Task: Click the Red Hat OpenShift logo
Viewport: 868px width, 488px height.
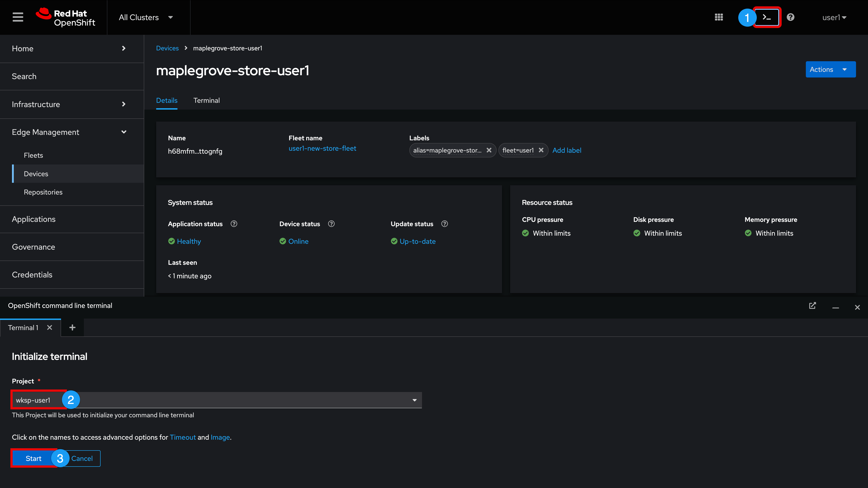Action: tap(66, 17)
